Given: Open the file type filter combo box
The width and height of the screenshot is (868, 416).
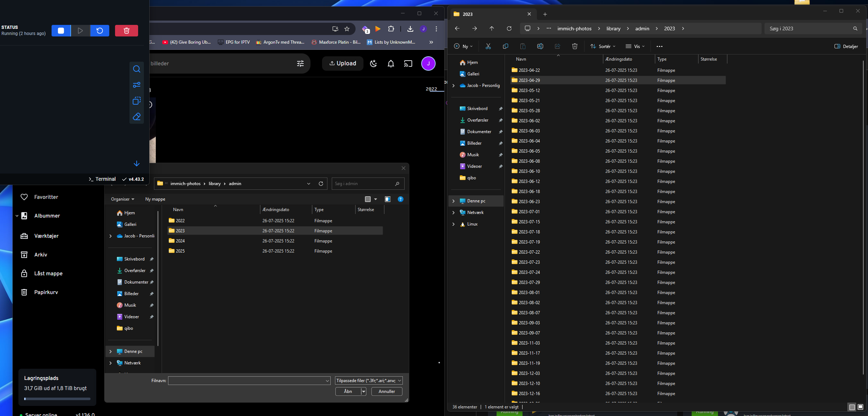Looking at the screenshot, I should (x=369, y=380).
